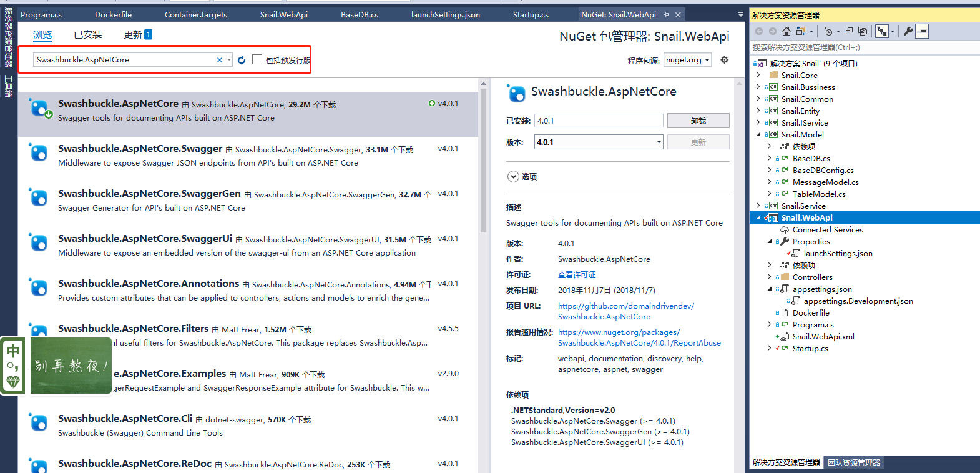Open the Sync view dropdown arrow
980x473 pixels.
click(811, 31)
